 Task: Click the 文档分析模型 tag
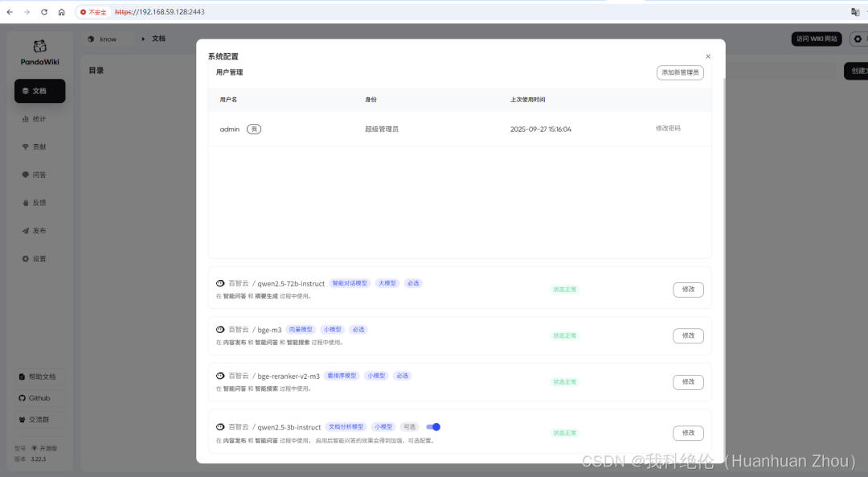pyautogui.click(x=346, y=426)
